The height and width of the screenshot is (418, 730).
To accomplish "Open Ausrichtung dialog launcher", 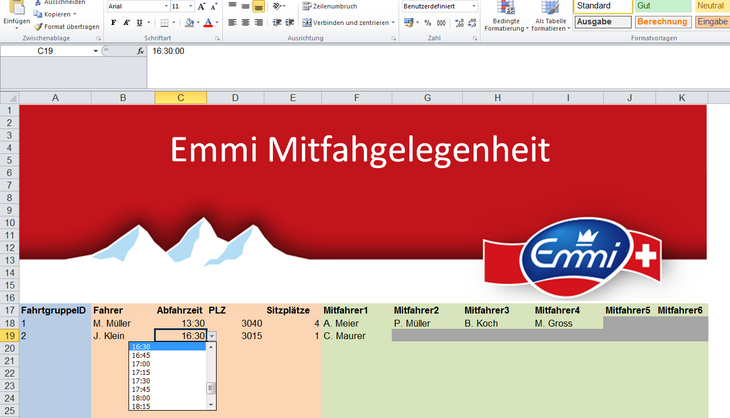I will 393,38.
